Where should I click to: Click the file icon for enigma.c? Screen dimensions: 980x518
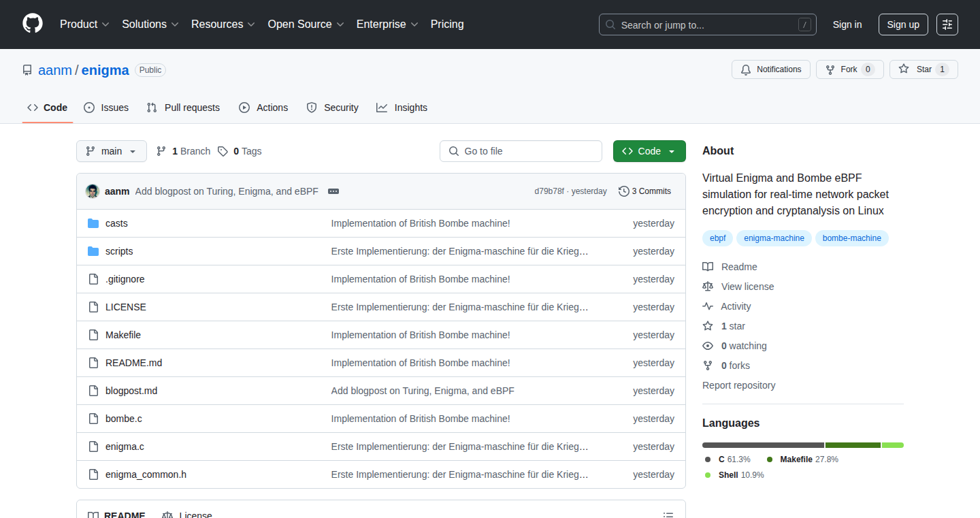[93, 447]
